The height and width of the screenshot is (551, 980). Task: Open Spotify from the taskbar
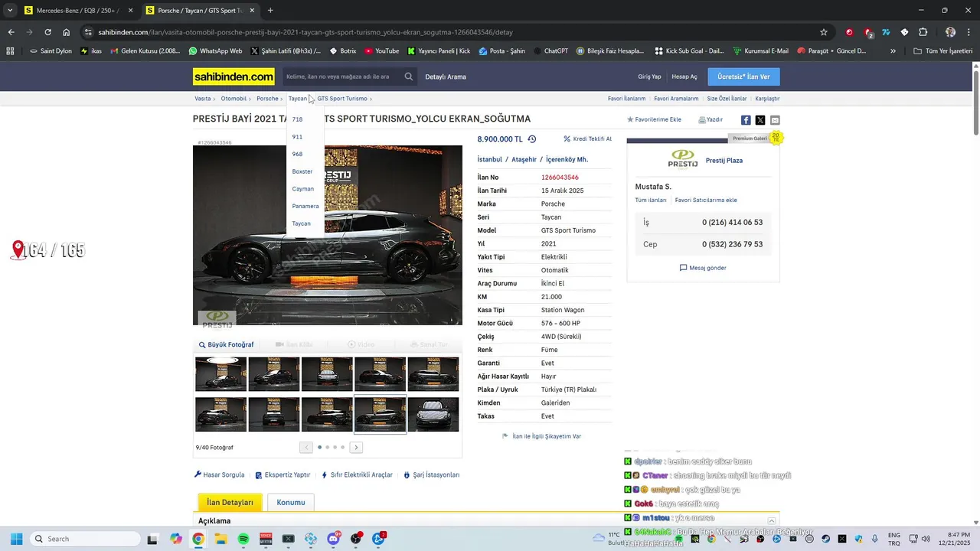pyautogui.click(x=243, y=539)
